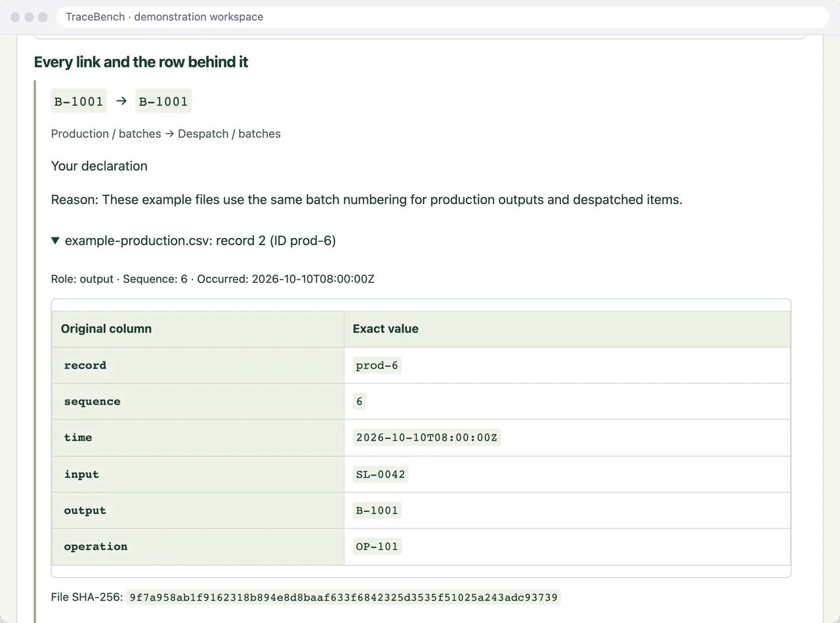
Task: Select the value '6' in the sequence row
Action: click(360, 401)
